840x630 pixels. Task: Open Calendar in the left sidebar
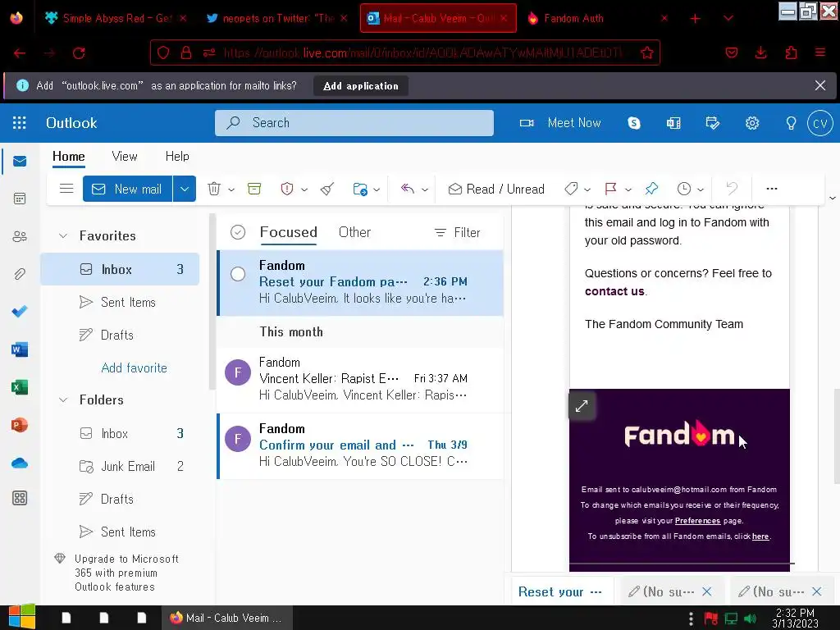(20, 199)
